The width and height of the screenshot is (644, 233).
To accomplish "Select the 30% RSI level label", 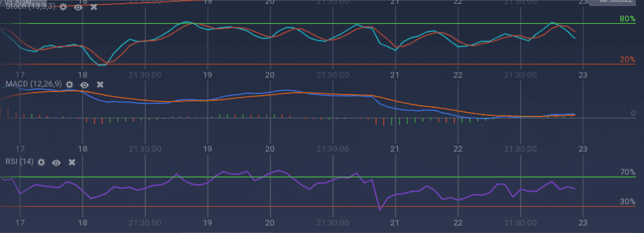I will pyautogui.click(x=628, y=202).
